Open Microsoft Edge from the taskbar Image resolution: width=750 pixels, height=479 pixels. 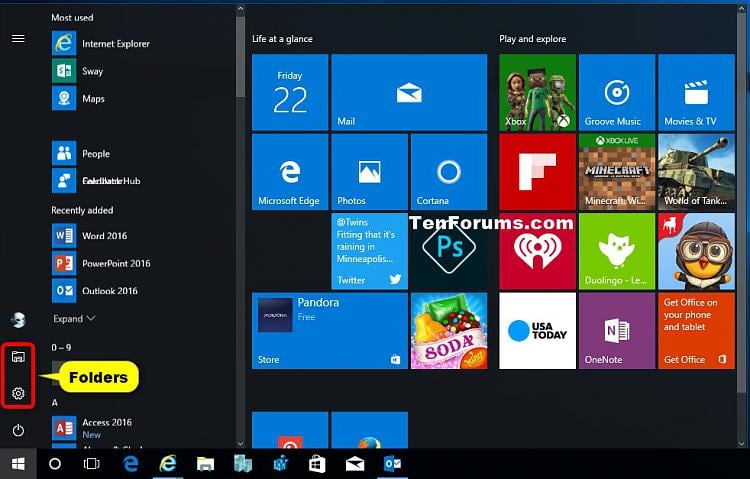[x=131, y=464]
